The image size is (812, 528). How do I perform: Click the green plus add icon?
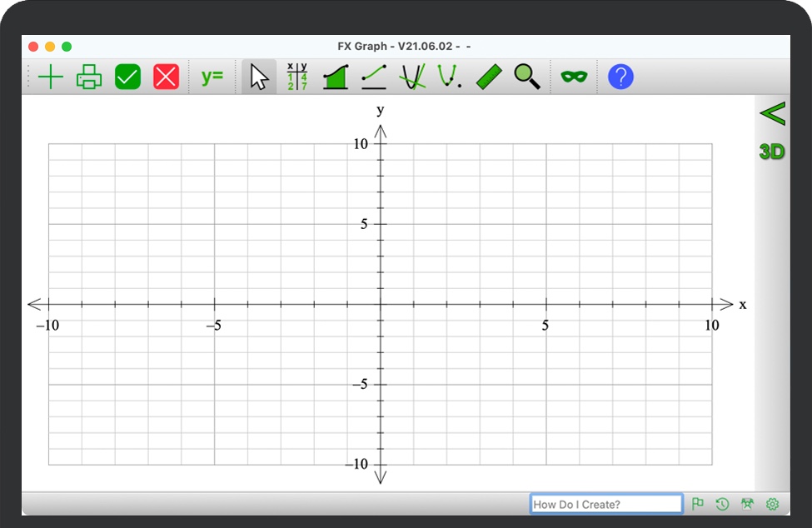click(x=51, y=77)
